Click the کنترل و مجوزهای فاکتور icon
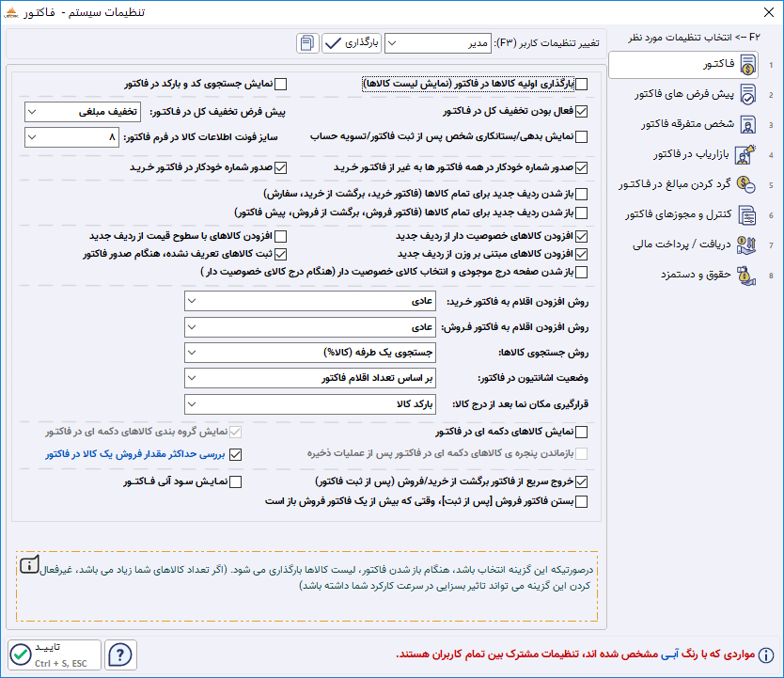This screenshot has height=678, width=784. (747, 215)
